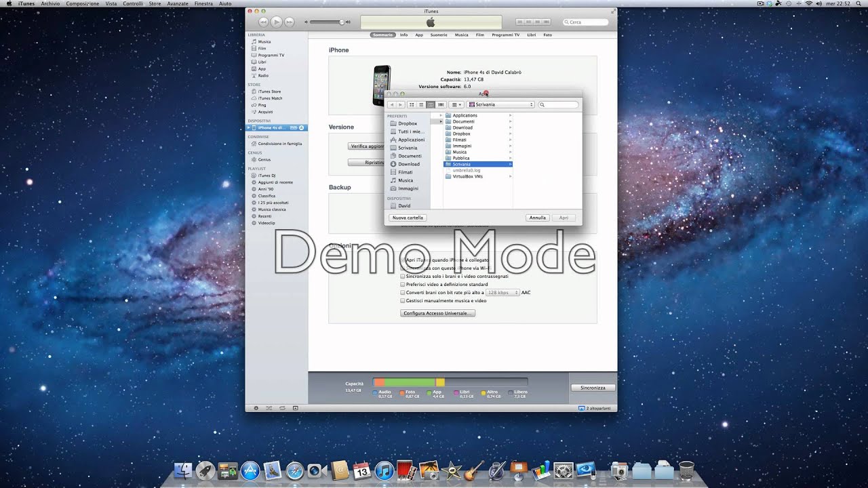
Task: Open iTunes Match in the sidebar
Action: [270, 98]
